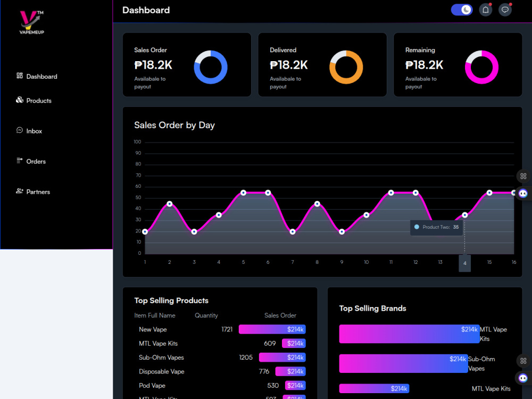Screen dimensions: 532x399
Task: Click the Sales Order ₱18.2K amount
Action: [x=153, y=65]
